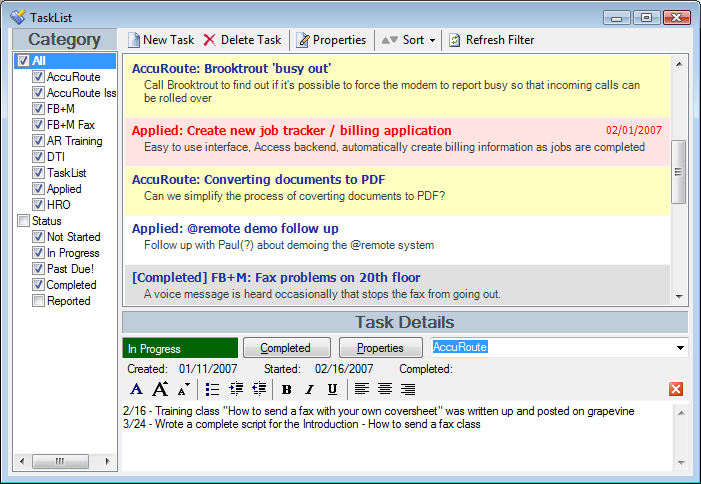Click the Created date 01/11/2007
Image resolution: width=701 pixels, height=484 pixels.
pyautogui.click(x=208, y=369)
